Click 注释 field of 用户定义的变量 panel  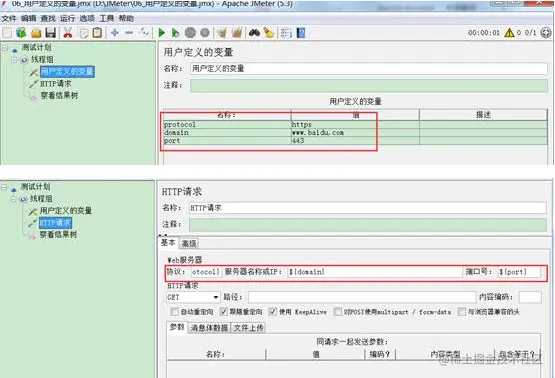369,85
